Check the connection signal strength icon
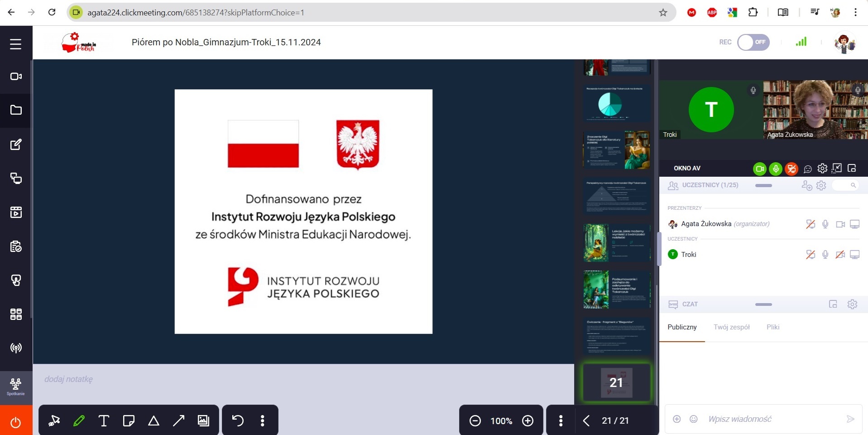The height and width of the screenshot is (435, 868). [x=801, y=42]
